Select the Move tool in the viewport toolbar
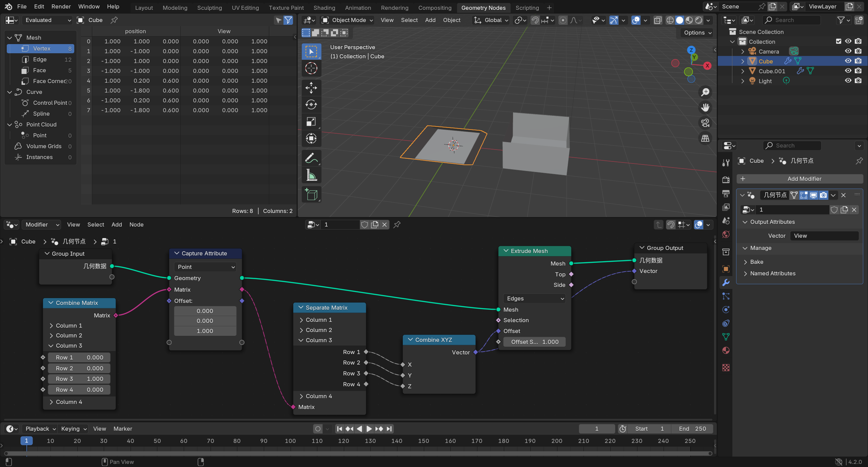 311,87
